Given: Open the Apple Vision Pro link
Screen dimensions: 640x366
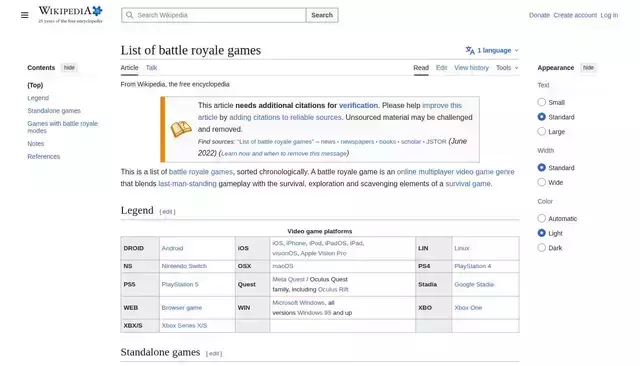Looking at the screenshot, I should click(323, 253).
